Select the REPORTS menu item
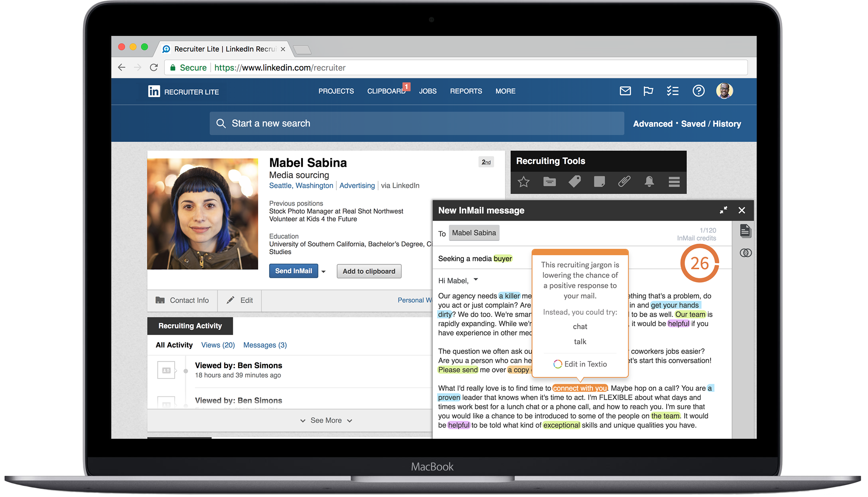 tap(465, 91)
